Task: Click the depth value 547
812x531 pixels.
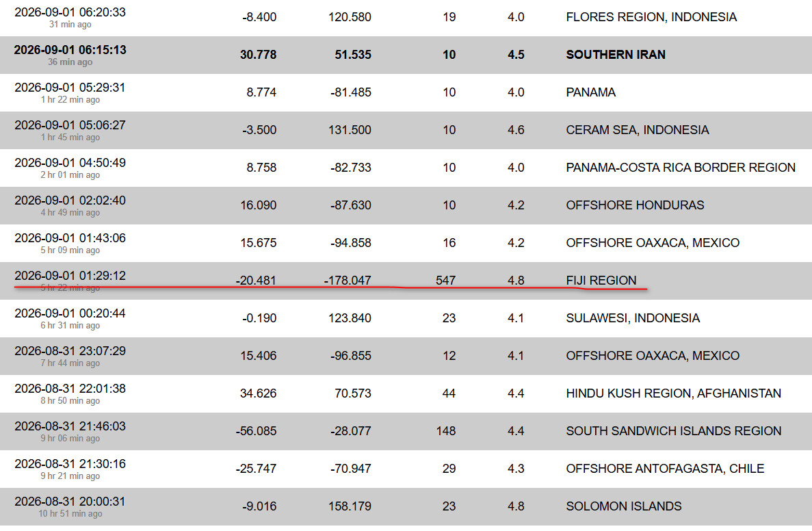Action: point(445,281)
